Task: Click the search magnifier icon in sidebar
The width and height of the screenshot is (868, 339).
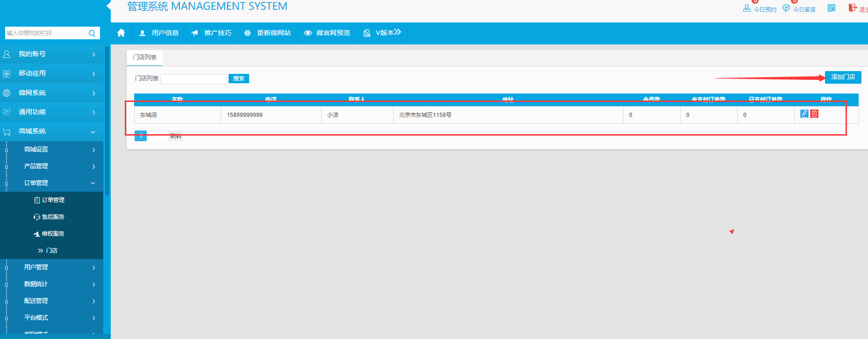Action: point(92,33)
